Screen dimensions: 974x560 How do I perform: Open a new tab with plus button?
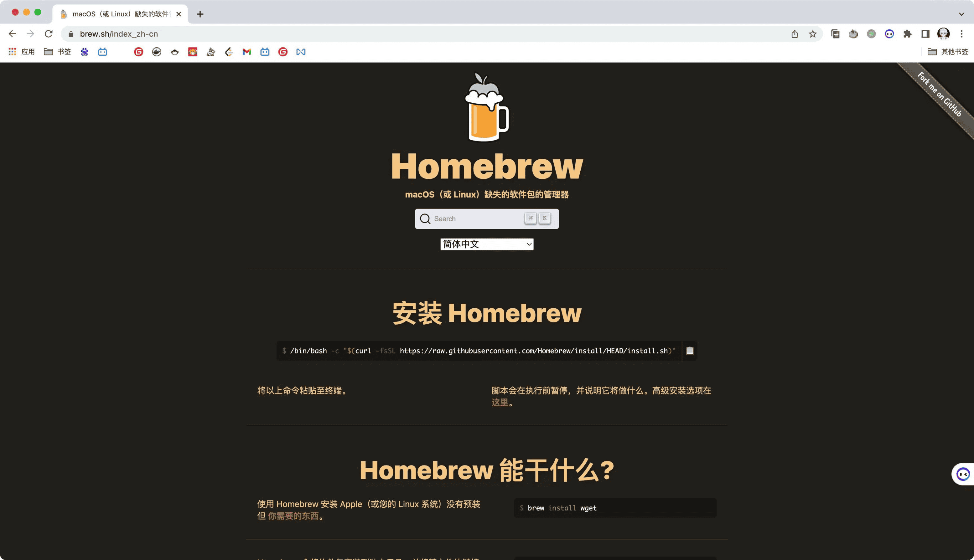[x=200, y=14]
